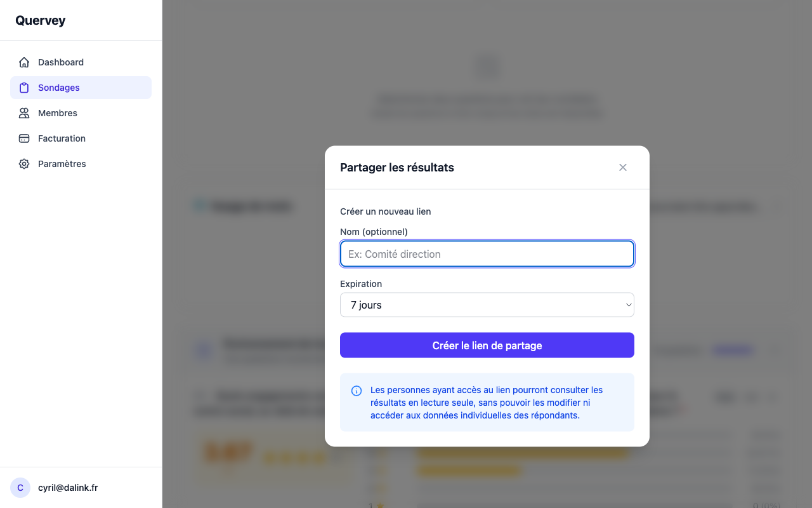
Task: Click the Quervey logo text
Action: (41, 20)
